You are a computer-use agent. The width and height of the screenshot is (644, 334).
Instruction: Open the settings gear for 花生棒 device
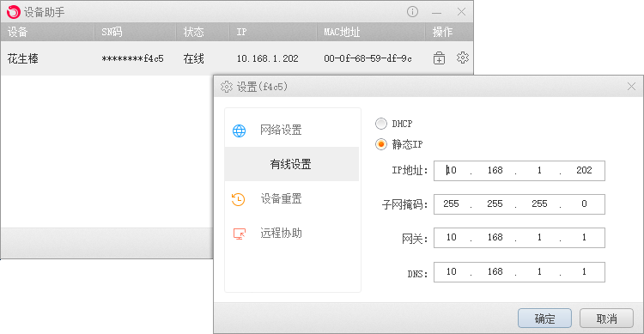click(463, 58)
